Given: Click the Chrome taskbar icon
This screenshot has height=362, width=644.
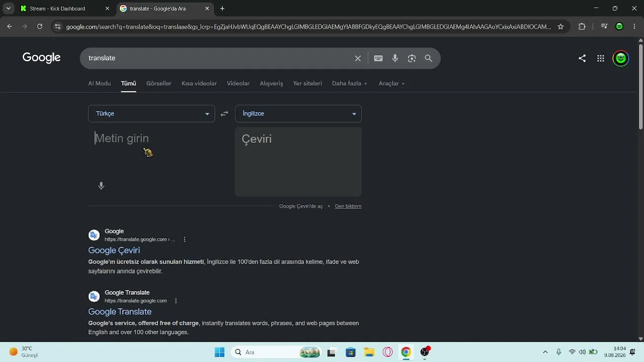Looking at the screenshot, I should click(x=406, y=352).
